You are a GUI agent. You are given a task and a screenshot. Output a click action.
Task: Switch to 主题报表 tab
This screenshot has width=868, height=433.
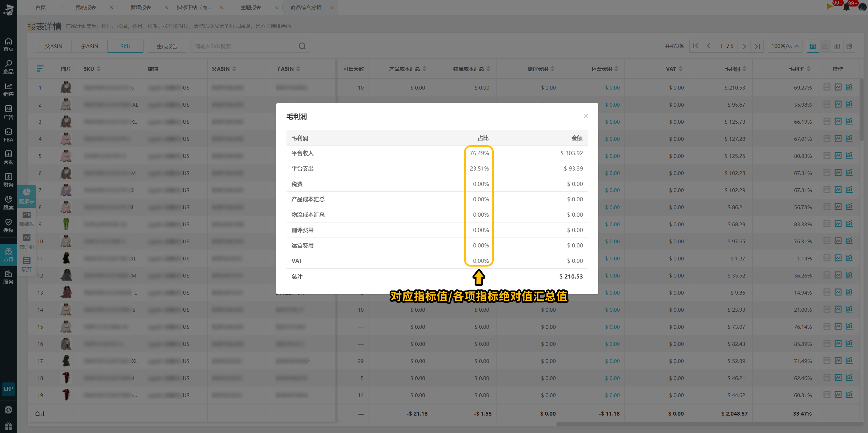pyautogui.click(x=251, y=7)
